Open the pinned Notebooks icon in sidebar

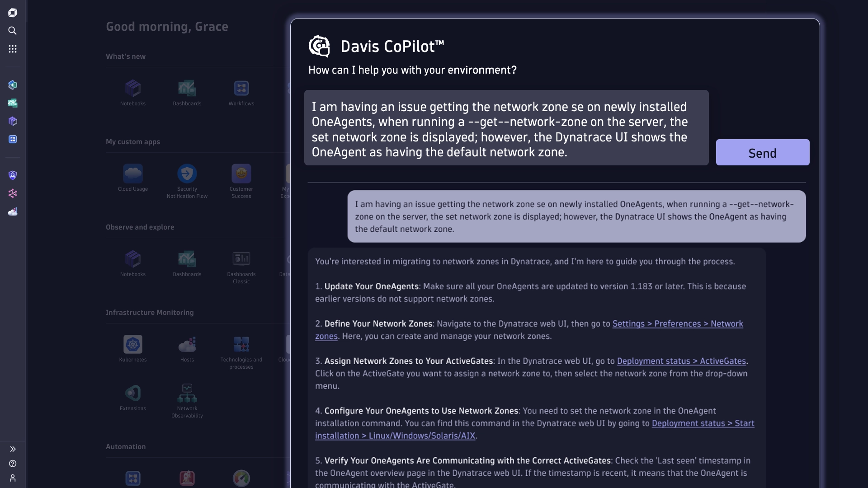[x=13, y=121]
